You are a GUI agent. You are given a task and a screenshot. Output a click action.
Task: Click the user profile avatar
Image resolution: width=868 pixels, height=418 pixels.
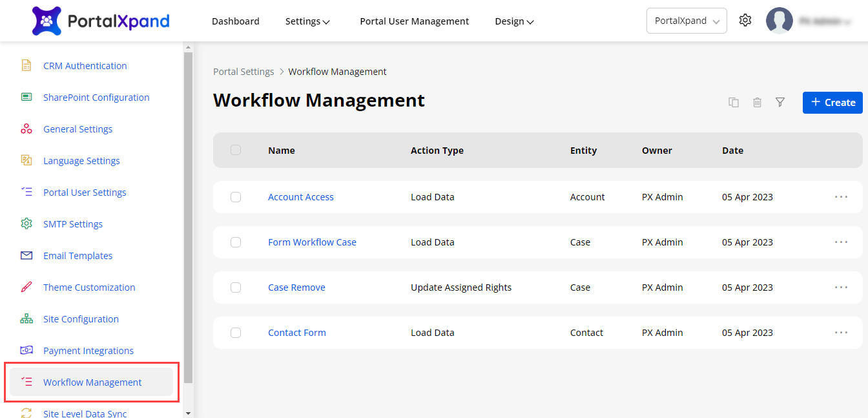click(780, 21)
